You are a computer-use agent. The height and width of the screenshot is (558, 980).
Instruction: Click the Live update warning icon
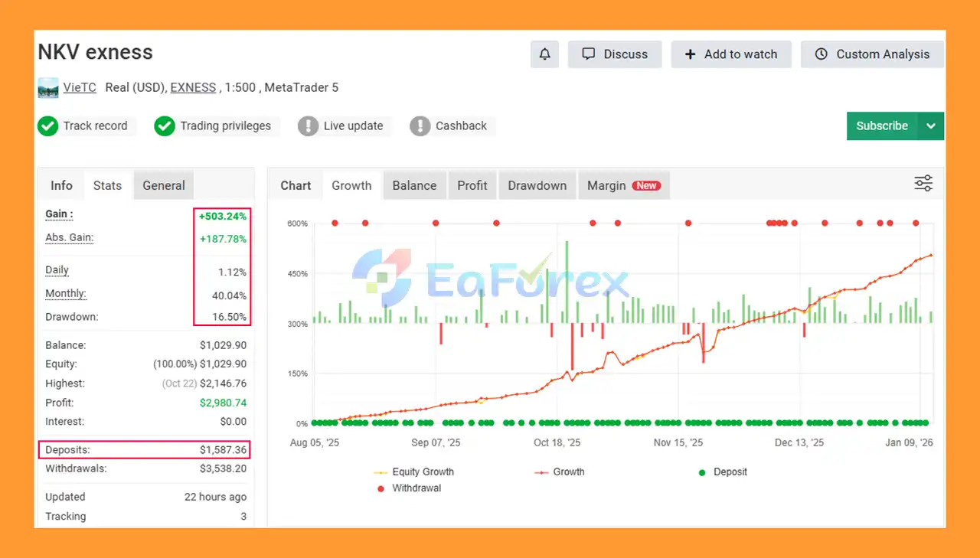[308, 126]
